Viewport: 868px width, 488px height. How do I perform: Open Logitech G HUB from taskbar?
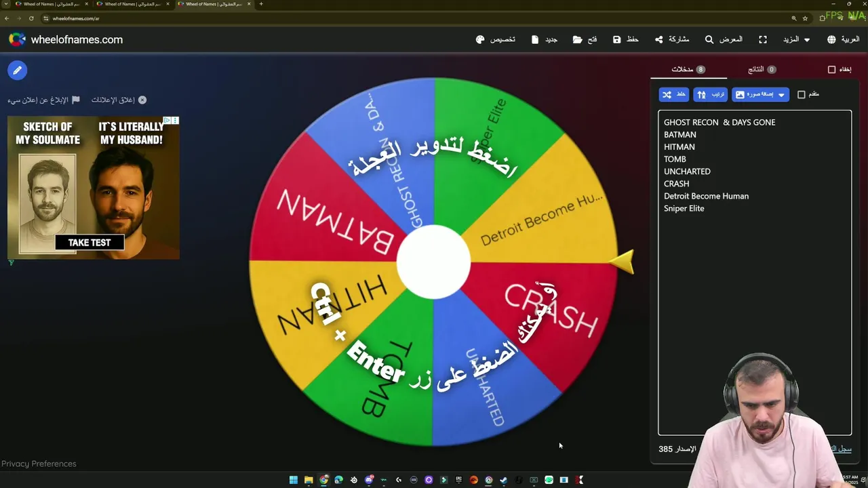pos(399,480)
